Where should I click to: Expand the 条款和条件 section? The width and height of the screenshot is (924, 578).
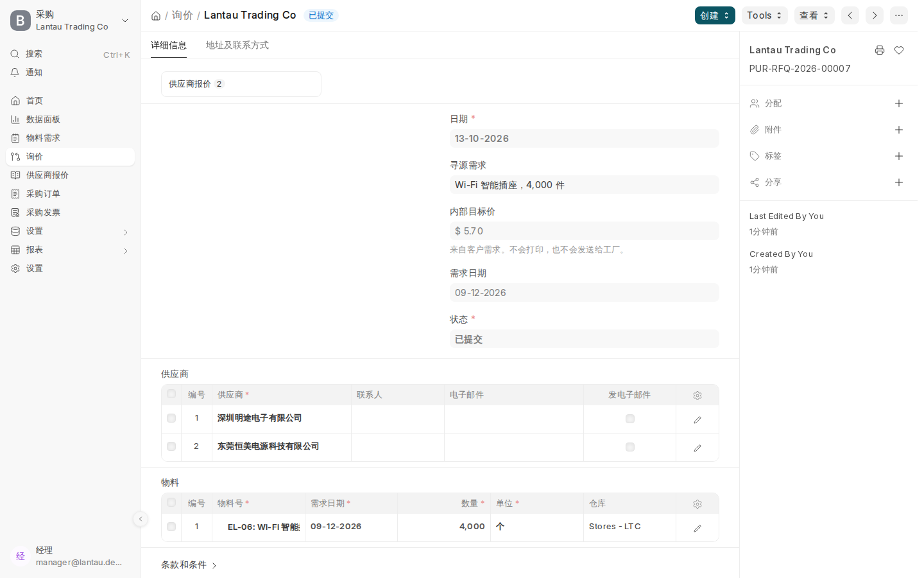point(189,565)
